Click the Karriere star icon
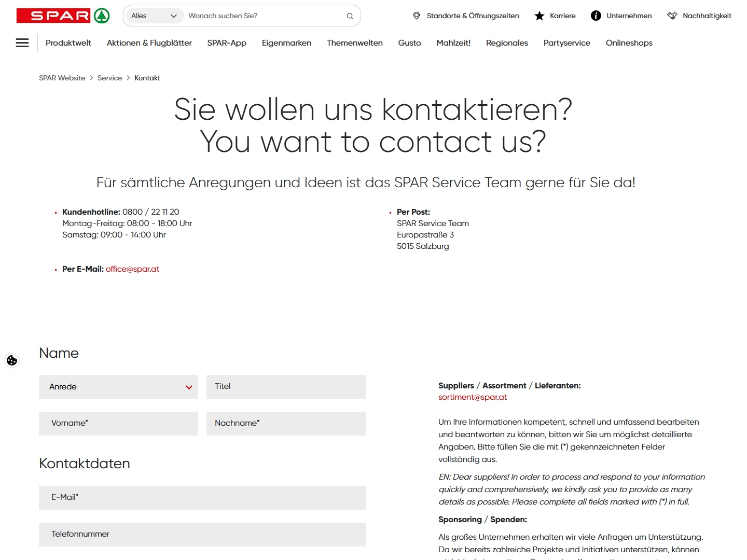This screenshot has height=560, width=747. pos(539,16)
